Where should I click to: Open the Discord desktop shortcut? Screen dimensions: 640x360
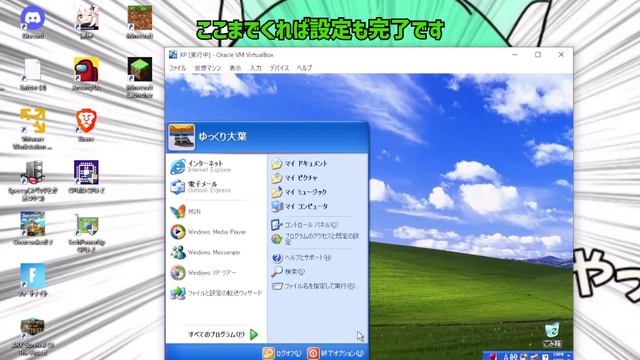click(x=33, y=22)
